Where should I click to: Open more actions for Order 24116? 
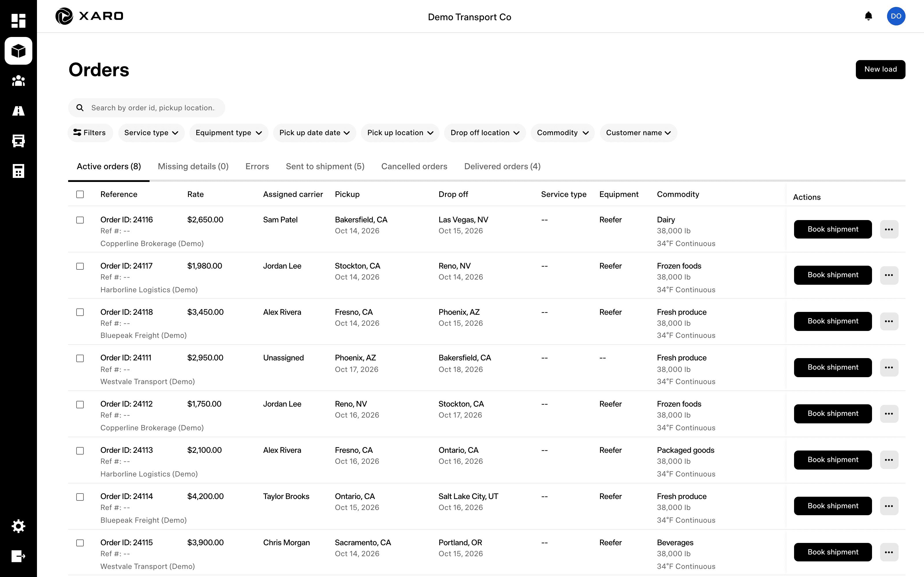pos(889,229)
